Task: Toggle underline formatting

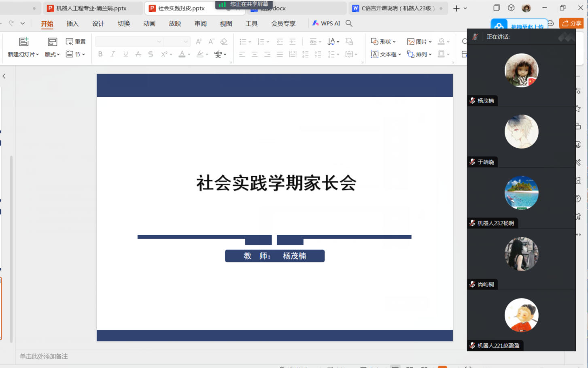Action: 125,54
